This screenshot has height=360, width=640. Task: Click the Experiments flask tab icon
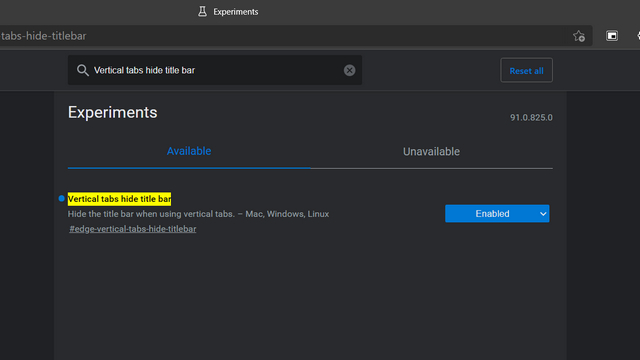coord(202,11)
